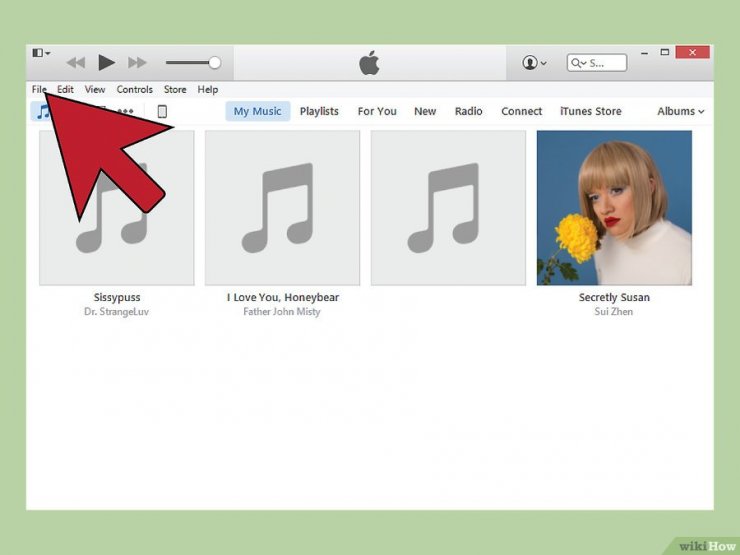This screenshot has height=555, width=740.
Task: Click the Father John Misty artist name
Action: click(x=282, y=311)
